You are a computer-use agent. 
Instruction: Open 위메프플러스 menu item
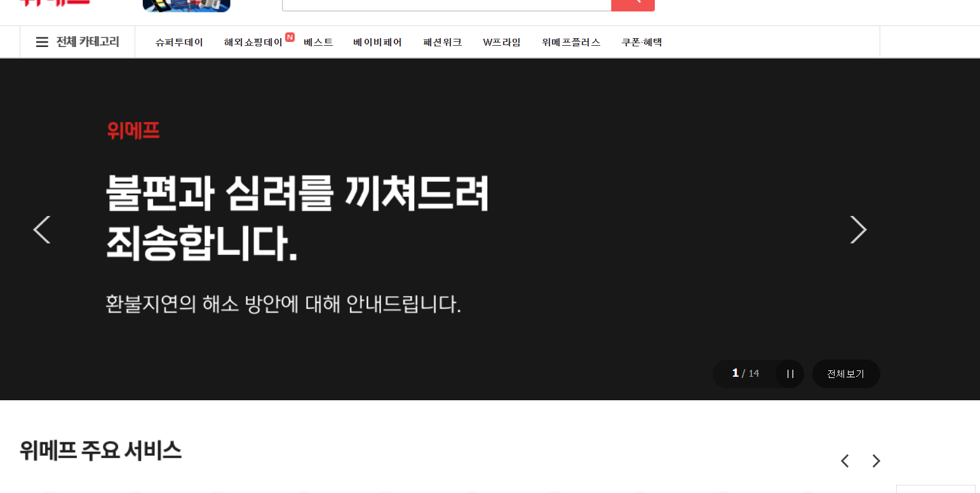pos(571,43)
